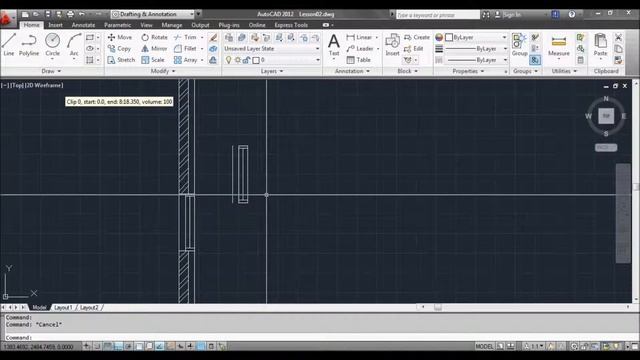The height and width of the screenshot is (360, 640).
Task: Click the viewport [Top] view label
Action: coord(17,85)
